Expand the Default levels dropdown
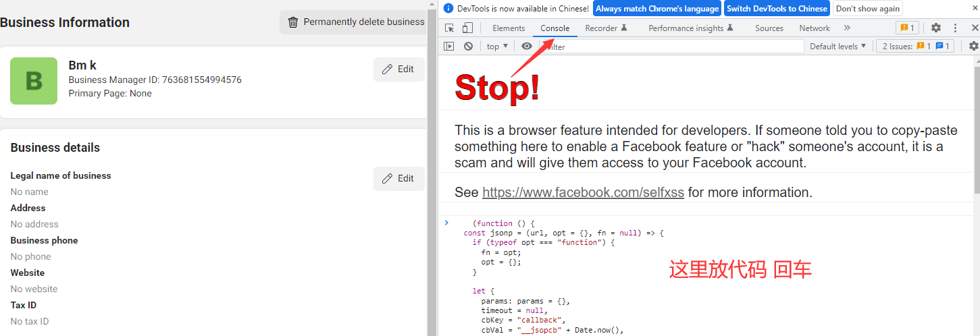This screenshot has height=336, width=980. pos(837,47)
